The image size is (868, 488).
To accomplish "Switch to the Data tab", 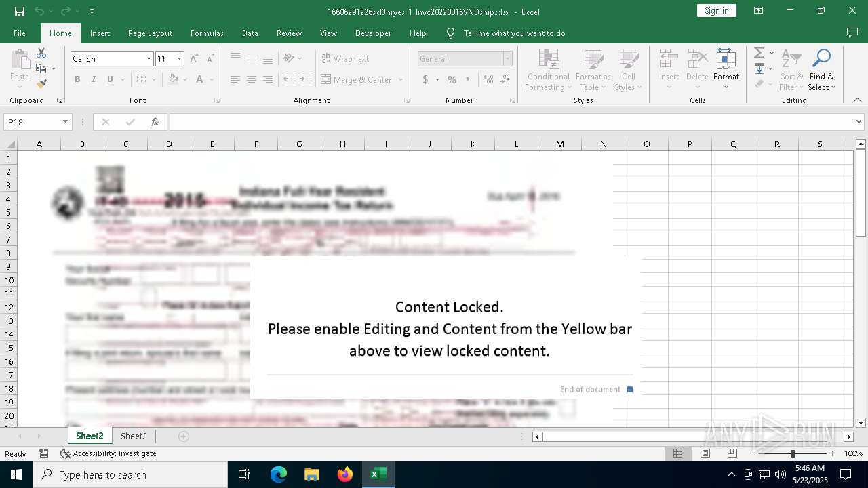I will click(250, 33).
